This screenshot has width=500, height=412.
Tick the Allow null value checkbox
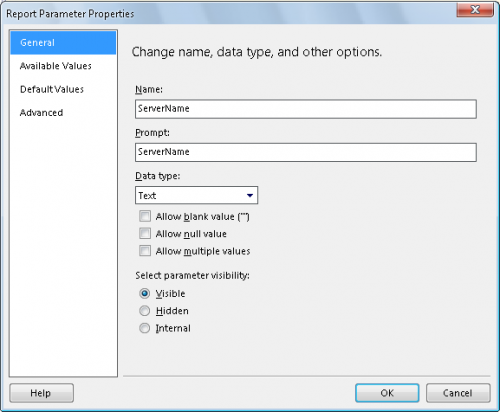(x=145, y=233)
